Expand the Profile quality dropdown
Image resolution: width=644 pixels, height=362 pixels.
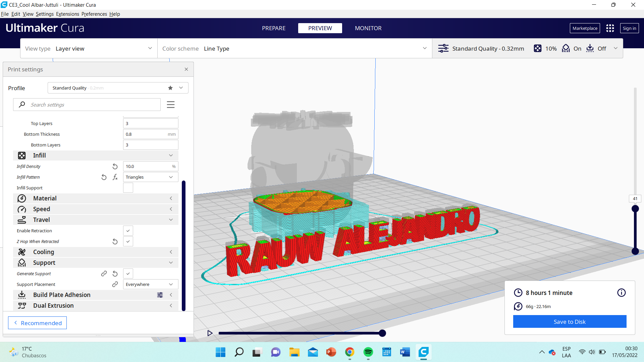pos(181,88)
